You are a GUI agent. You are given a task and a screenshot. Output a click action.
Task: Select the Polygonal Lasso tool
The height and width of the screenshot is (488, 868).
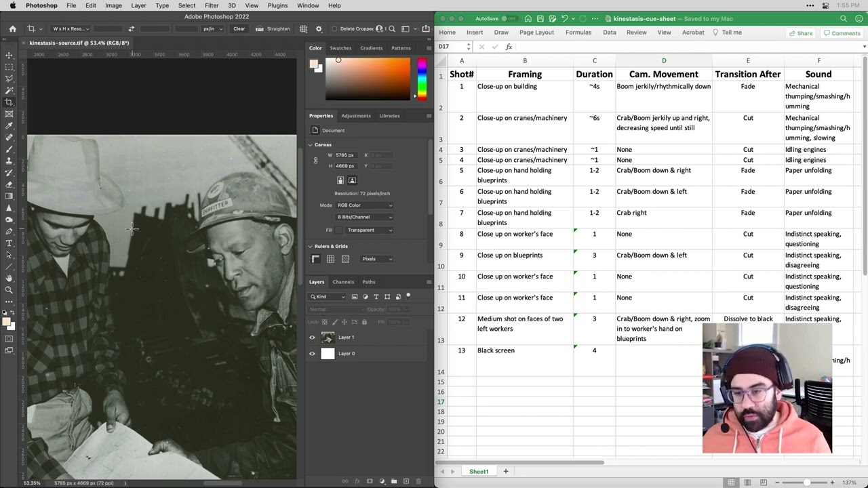[x=9, y=79]
